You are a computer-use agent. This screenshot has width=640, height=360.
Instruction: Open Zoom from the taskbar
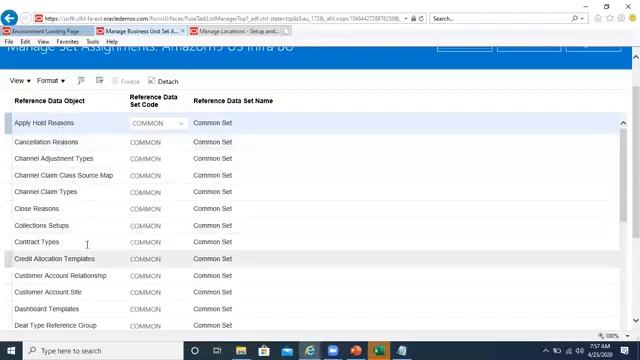click(x=333, y=351)
